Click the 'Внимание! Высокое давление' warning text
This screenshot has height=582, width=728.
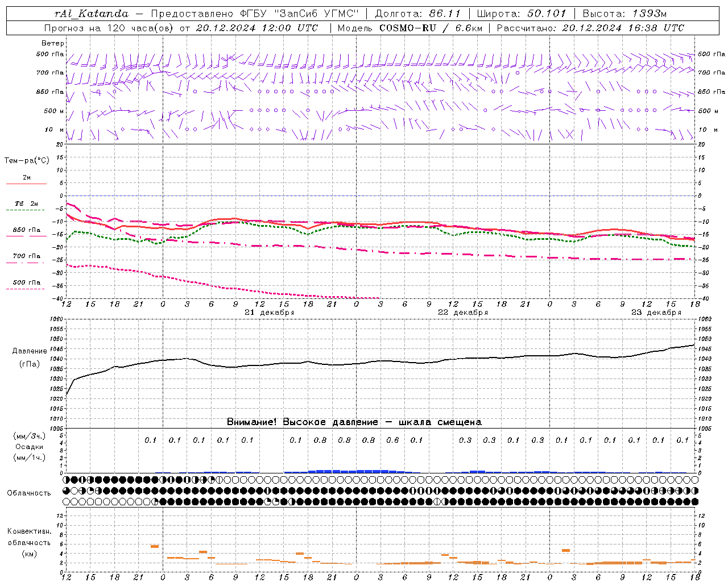tap(303, 422)
